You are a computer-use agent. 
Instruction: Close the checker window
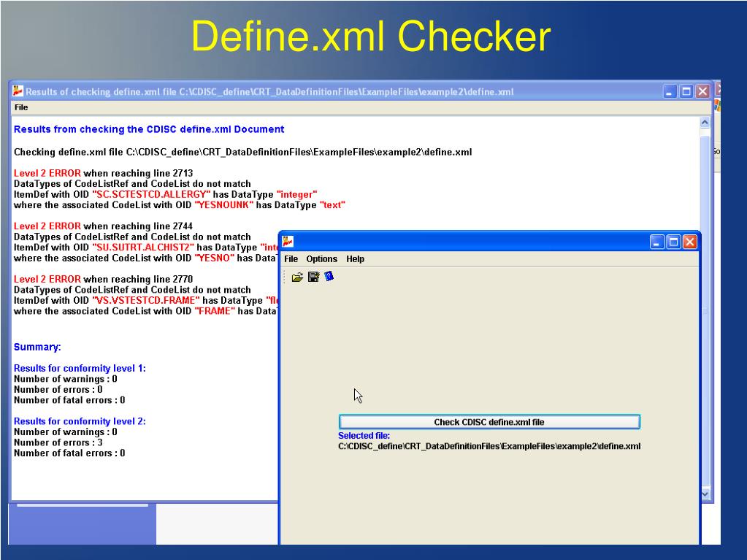tap(690, 242)
